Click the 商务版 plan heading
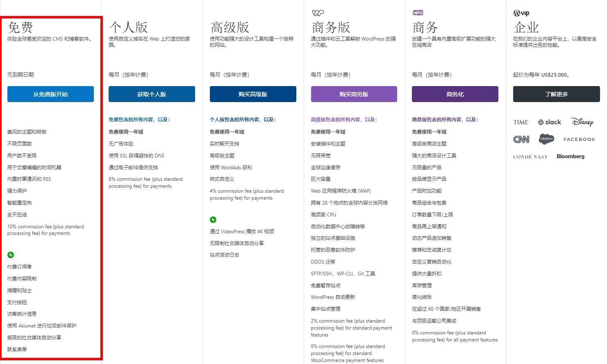This screenshot has height=364, width=607. coord(331,27)
